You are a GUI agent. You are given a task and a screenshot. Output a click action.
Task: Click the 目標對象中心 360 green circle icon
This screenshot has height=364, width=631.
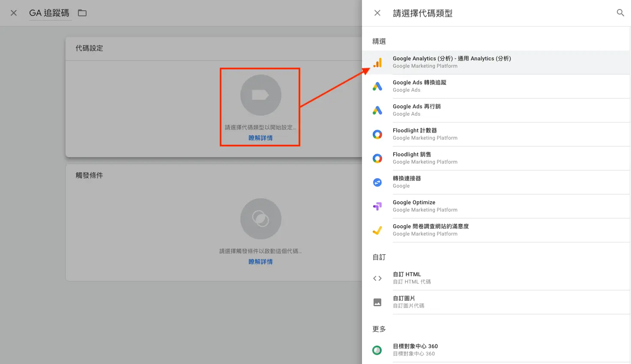(x=377, y=350)
